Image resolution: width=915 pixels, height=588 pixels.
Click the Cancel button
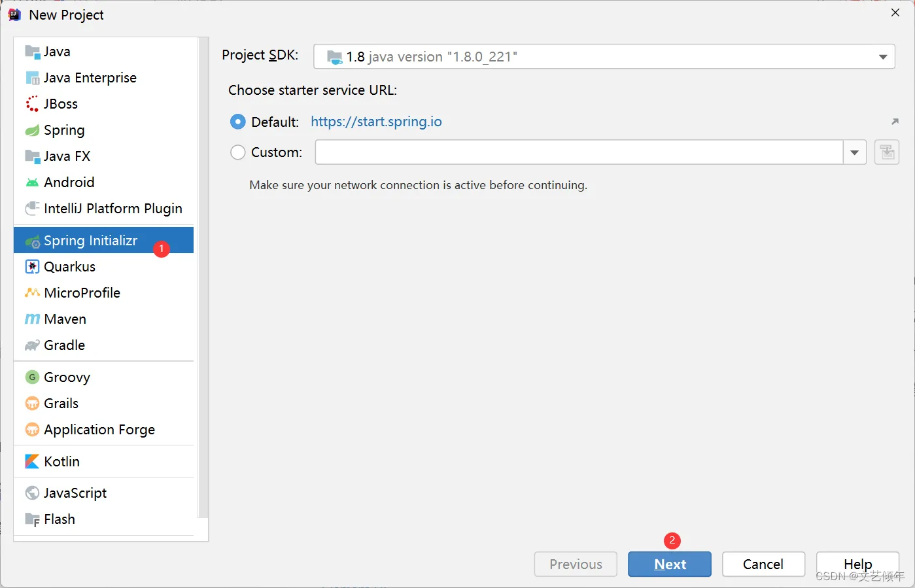[x=763, y=564]
